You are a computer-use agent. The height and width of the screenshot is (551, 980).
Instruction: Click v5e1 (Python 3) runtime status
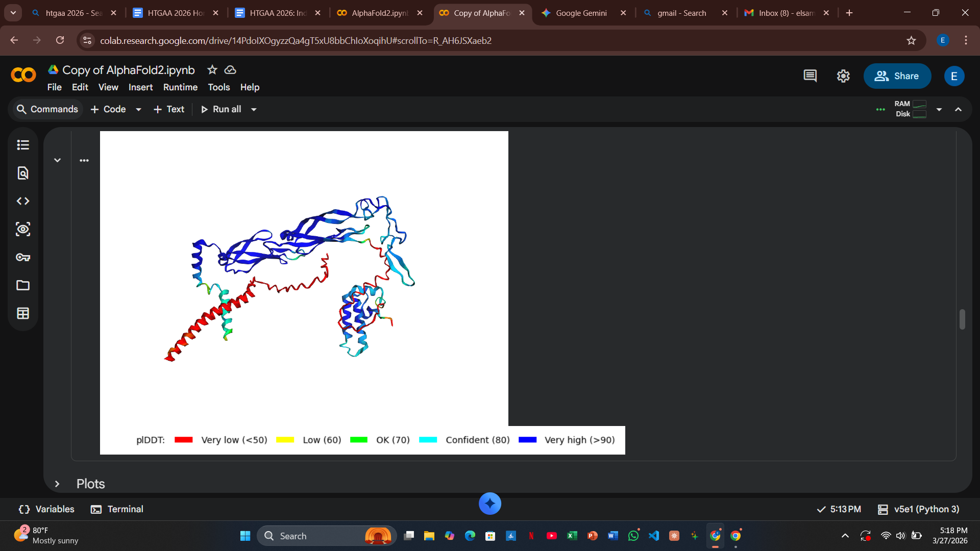pyautogui.click(x=918, y=509)
